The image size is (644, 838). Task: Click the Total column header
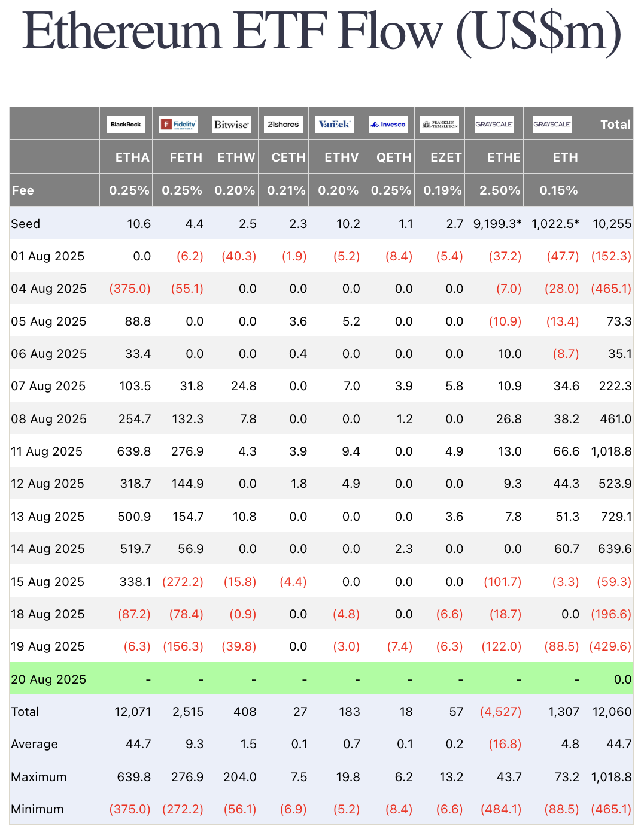pos(616,125)
